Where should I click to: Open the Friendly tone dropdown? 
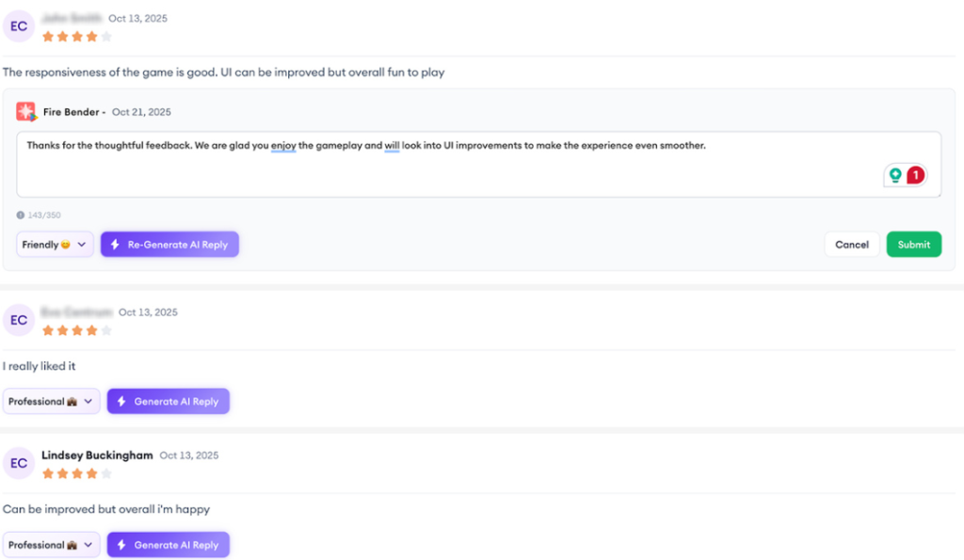[55, 245]
